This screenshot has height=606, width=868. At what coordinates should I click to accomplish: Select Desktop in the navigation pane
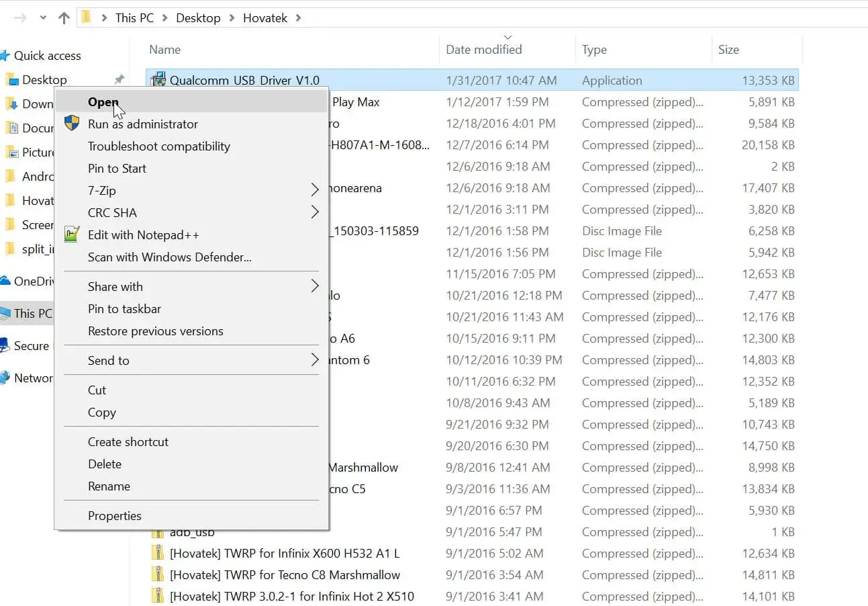tap(44, 80)
